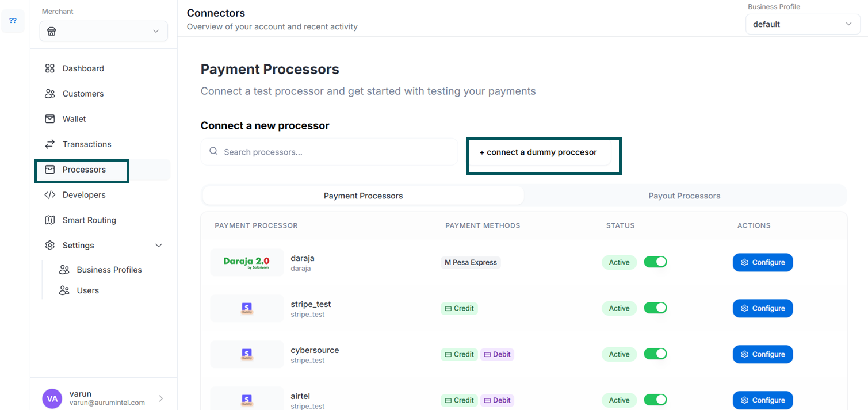The image size is (868, 410).
Task: Disable the daraja processor toggle
Action: 655,262
